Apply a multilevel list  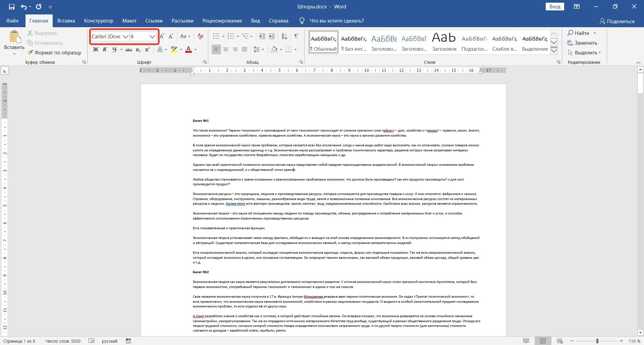point(245,36)
